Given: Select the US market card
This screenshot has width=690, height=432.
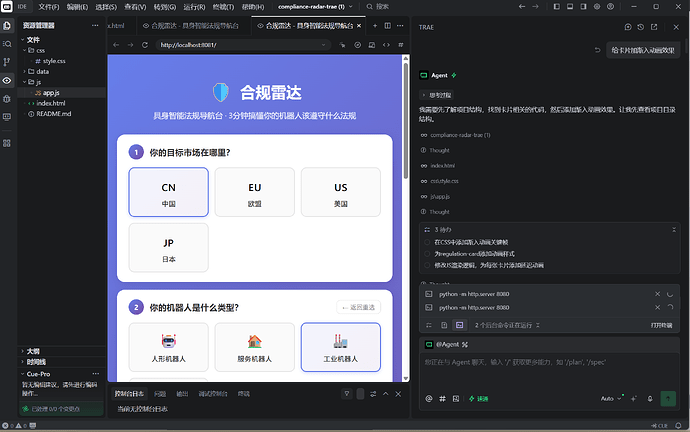Looking at the screenshot, I should pyautogui.click(x=341, y=192).
